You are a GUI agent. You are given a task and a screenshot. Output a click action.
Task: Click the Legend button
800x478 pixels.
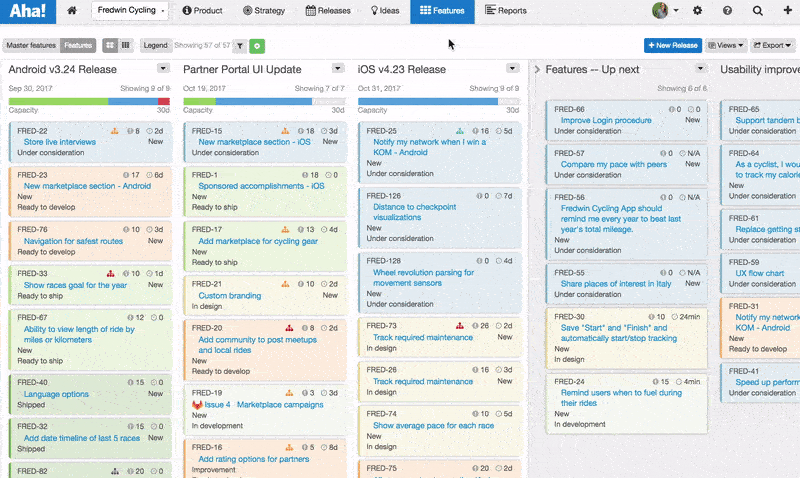pyautogui.click(x=155, y=45)
